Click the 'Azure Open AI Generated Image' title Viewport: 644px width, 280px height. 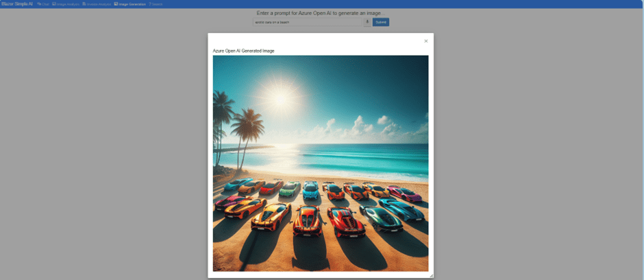pyautogui.click(x=243, y=51)
